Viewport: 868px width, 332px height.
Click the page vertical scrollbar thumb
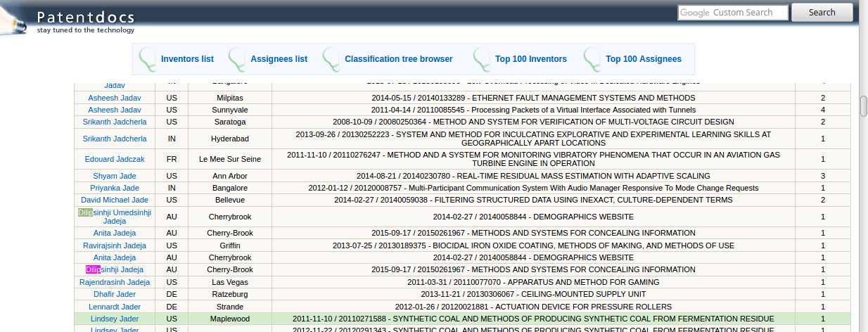point(864,106)
